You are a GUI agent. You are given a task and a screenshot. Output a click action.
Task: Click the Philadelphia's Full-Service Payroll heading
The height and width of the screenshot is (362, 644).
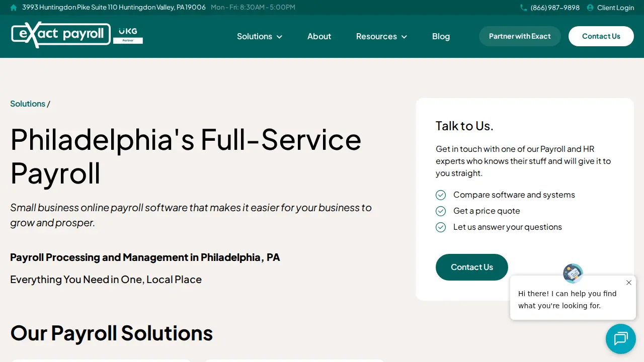[x=186, y=156]
